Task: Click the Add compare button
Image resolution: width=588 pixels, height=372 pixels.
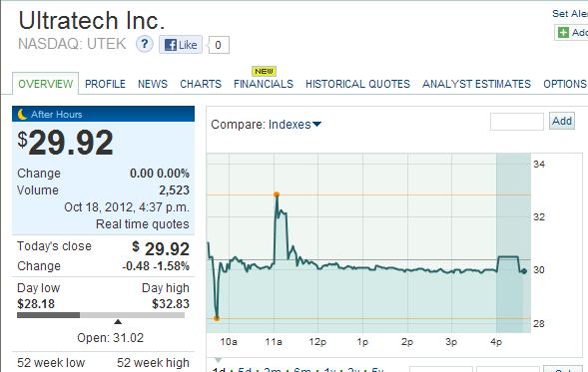Action: (x=562, y=121)
